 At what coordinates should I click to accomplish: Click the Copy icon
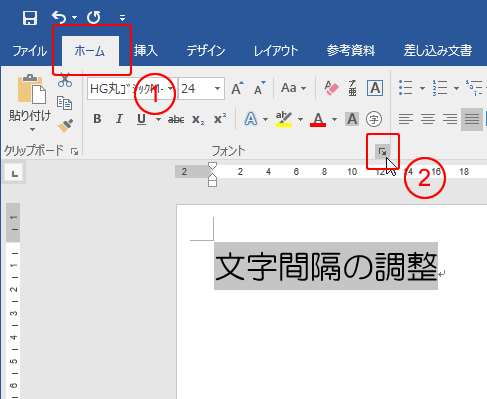coord(65,103)
